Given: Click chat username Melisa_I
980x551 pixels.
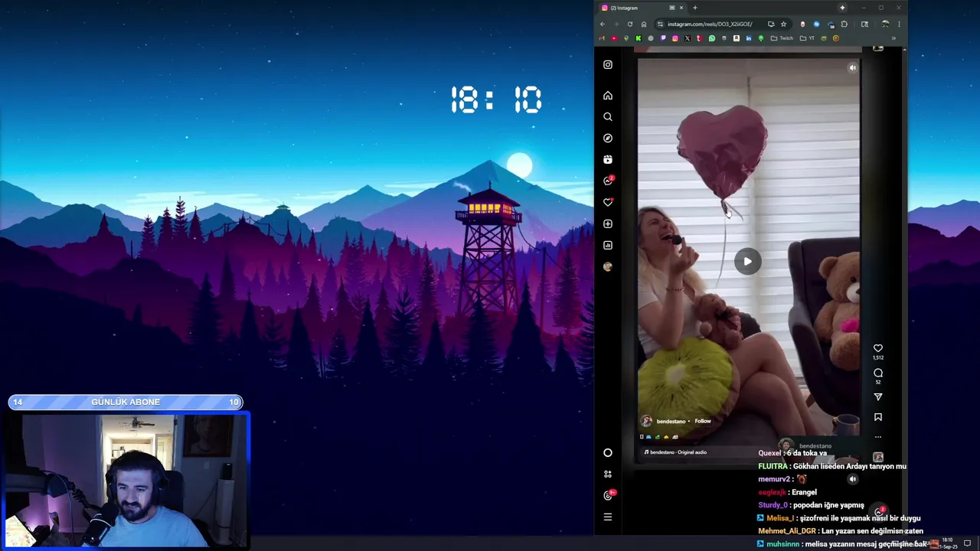Looking at the screenshot, I should pos(780,518).
